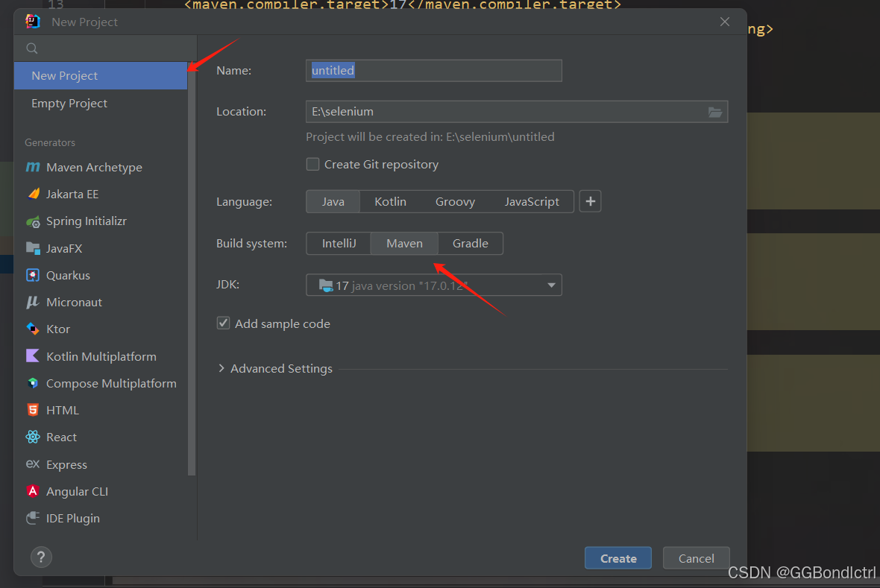Select JavaFX generator label
880x588 pixels.
pyautogui.click(x=64, y=249)
